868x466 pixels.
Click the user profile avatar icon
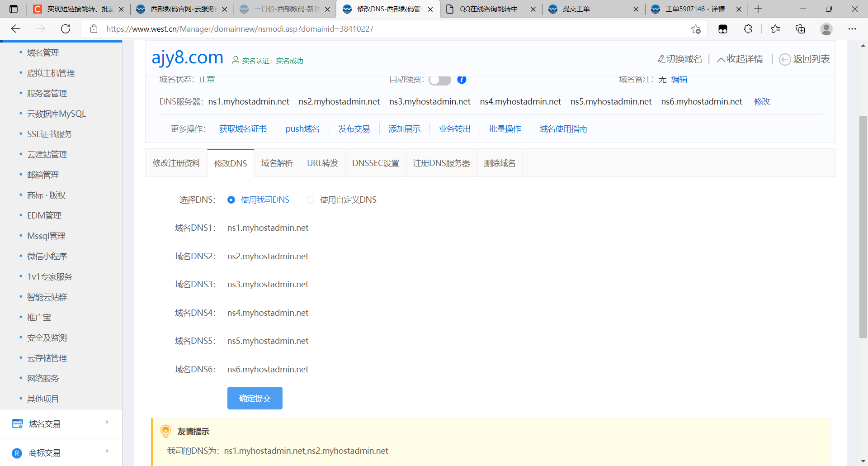click(x=826, y=29)
